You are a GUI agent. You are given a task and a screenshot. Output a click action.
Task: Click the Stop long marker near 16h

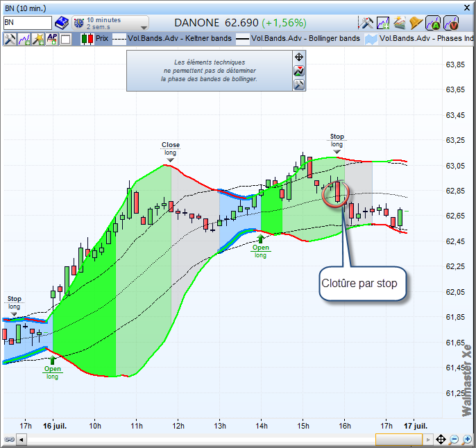337,144
